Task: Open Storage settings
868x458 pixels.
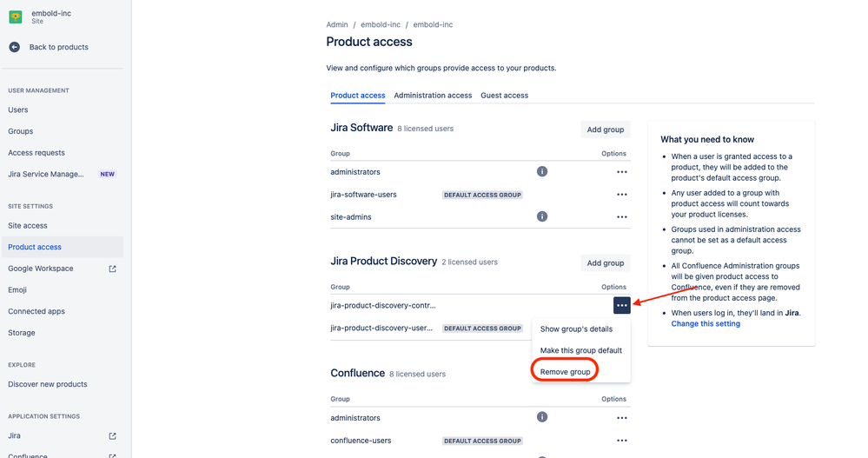Action: pyautogui.click(x=22, y=333)
